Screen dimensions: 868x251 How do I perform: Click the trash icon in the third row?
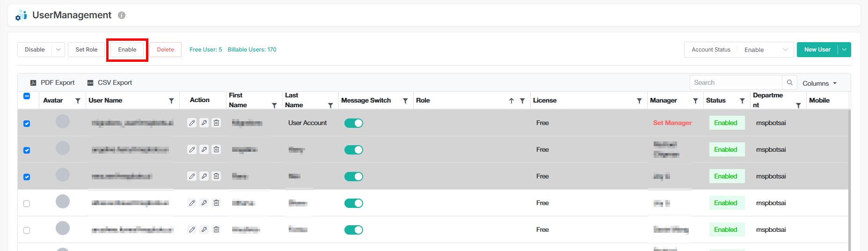[x=216, y=176]
